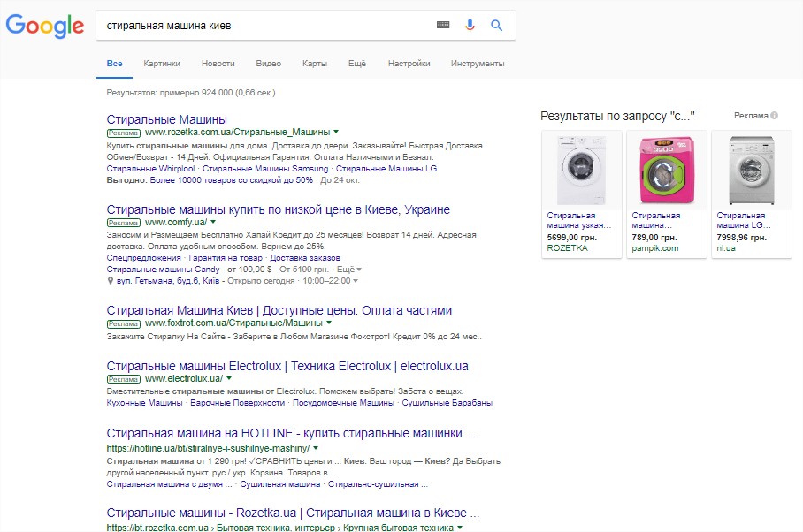Click Варочные Поверхности sitelink
Screen dimensions: 803x532
(x=238, y=403)
